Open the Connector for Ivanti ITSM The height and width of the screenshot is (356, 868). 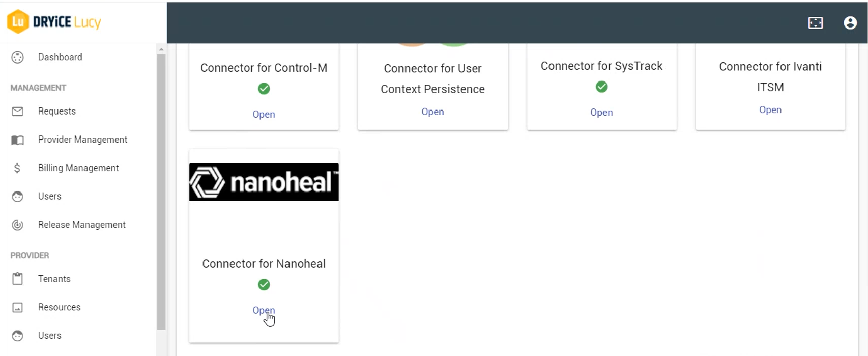click(x=770, y=110)
